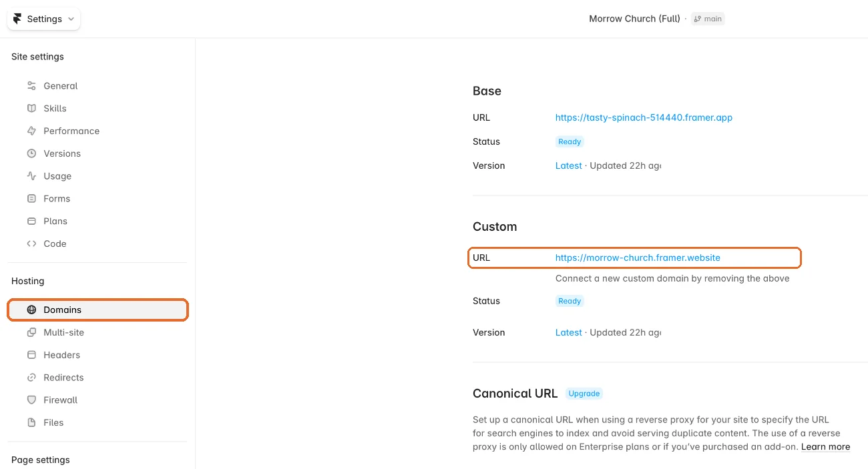Image resolution: width=868 pixels, height=469 pixels.
Task: Open Plans settings
Action: click(x=97, y=221)
